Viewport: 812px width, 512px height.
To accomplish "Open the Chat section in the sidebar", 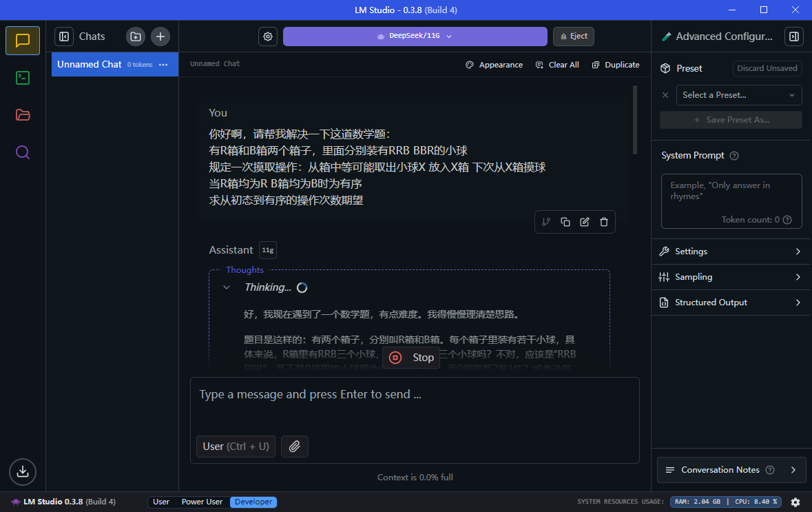I will pos(23,41).
